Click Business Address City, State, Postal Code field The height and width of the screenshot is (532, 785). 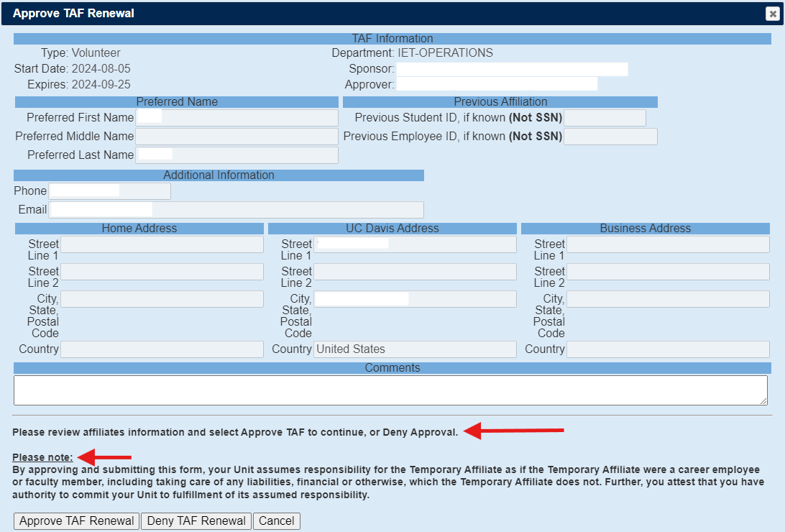pyautogui.click(x=668, y=299)
